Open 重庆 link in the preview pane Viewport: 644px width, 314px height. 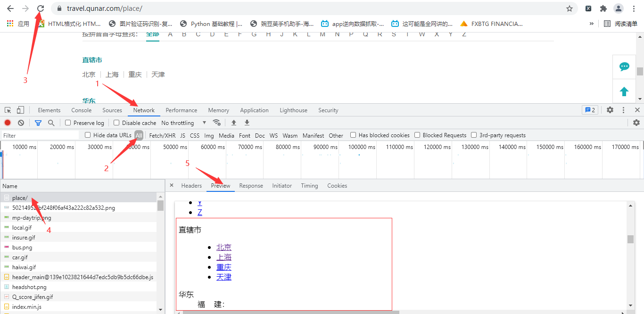pos(224,267)
